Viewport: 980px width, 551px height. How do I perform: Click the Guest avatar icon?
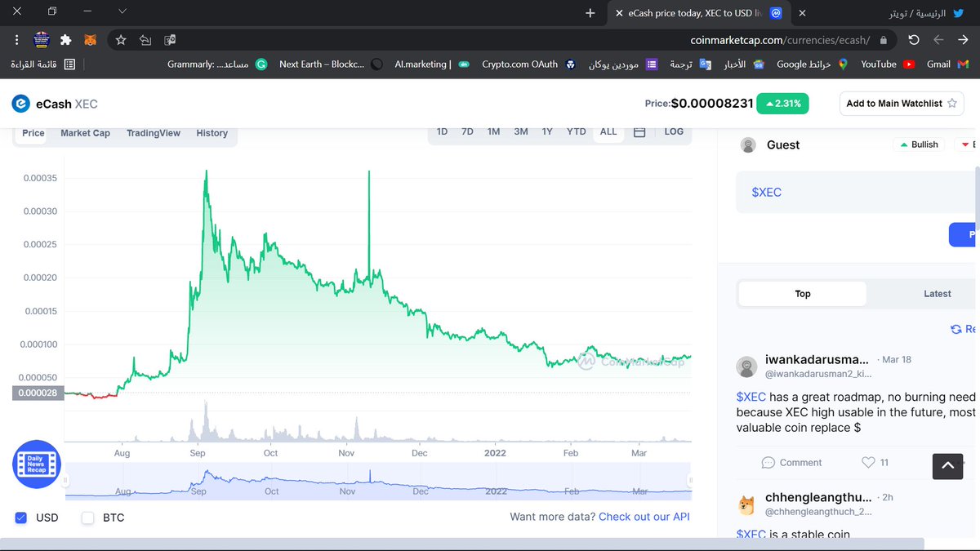[x=748, y=145]
